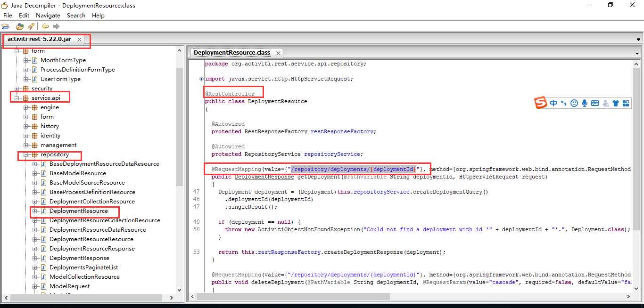Viewport: 644px width, 308px height.
Task: Open the editor tab list dropdown
Action: [x=637, y=53]
